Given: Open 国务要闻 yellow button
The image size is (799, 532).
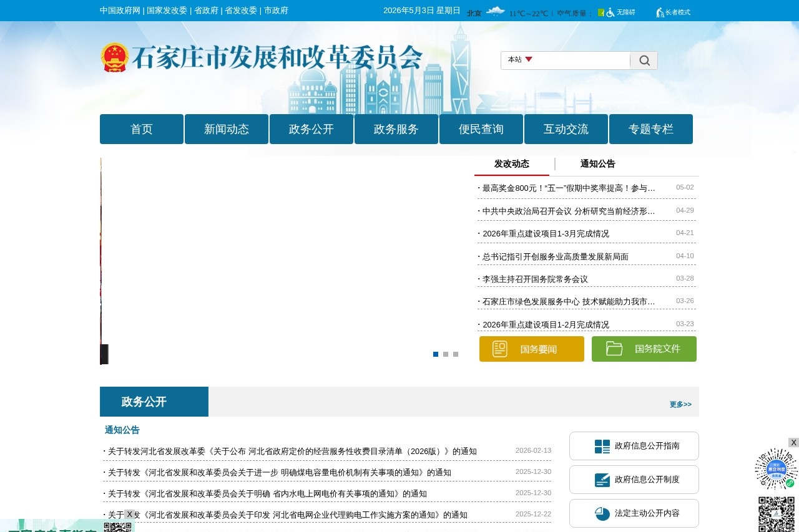Looking at the screenshot, I should [532, 349].
